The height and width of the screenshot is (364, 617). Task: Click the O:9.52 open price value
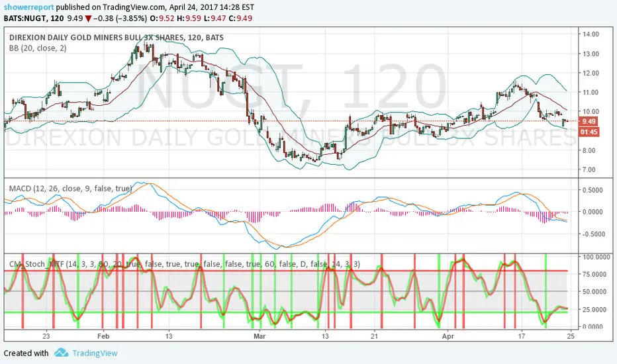pyautogui.click(x=162, y=18)
